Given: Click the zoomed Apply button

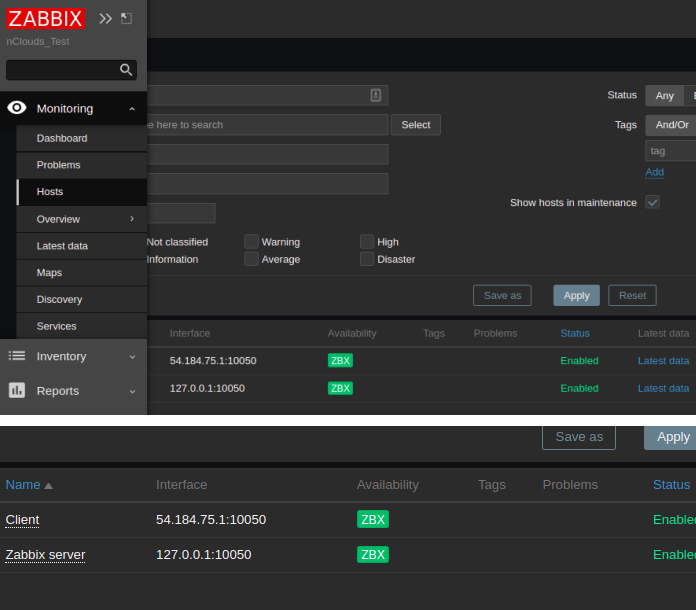Looking at the screenshot, I should coord(671,437).
